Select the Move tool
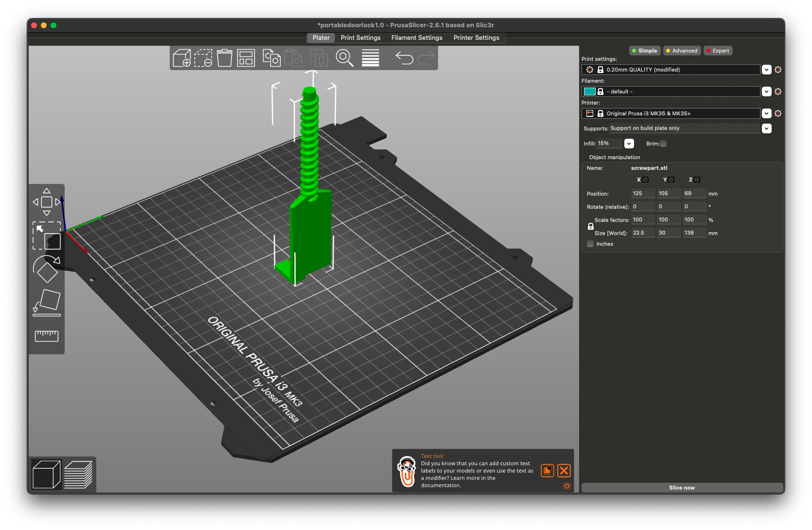This screenshot has height=530, width=812. (47, 202)
